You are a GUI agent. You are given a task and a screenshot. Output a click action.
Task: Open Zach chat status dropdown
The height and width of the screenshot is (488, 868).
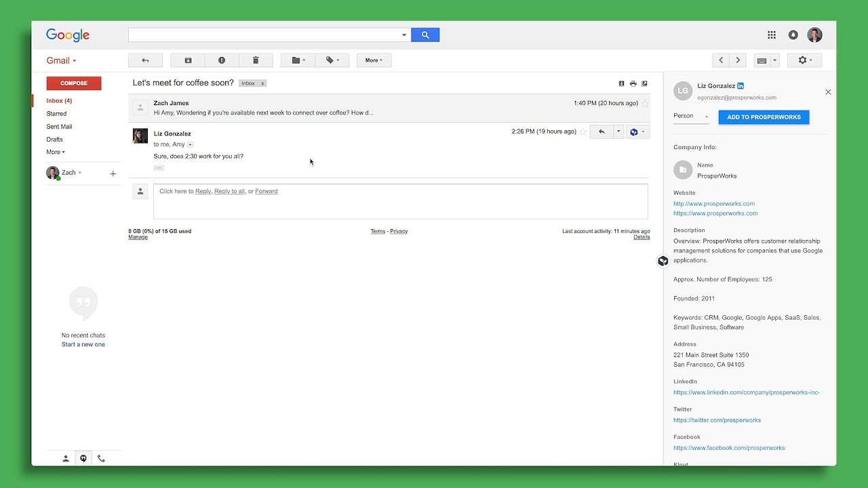[x=71, y=173]
